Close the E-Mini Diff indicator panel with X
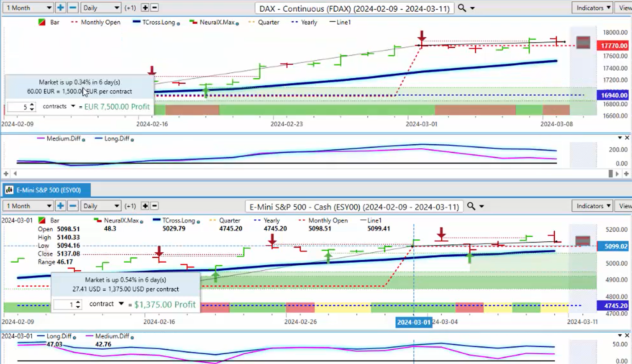 pos(627,335)
